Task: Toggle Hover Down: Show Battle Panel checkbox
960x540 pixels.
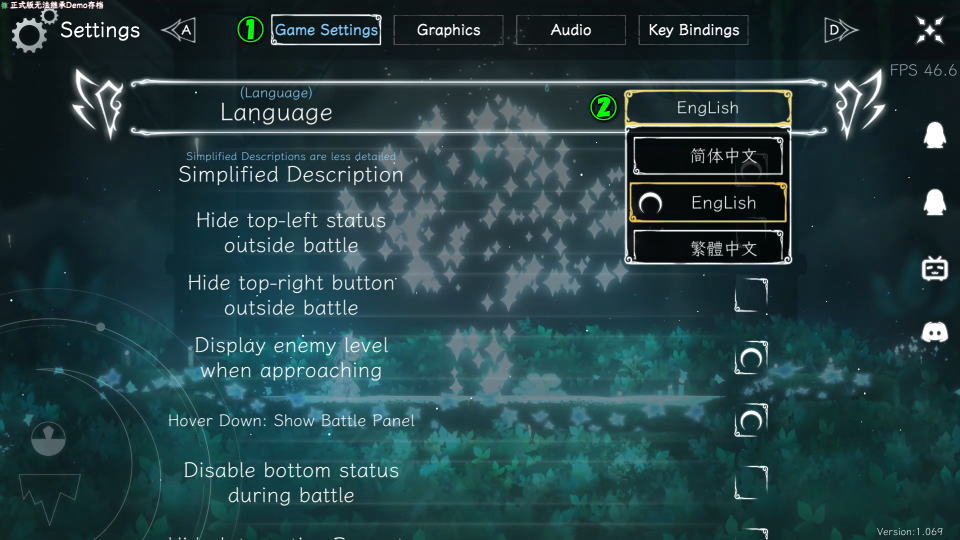Action: pyautogui.click(x=751, y=420)
